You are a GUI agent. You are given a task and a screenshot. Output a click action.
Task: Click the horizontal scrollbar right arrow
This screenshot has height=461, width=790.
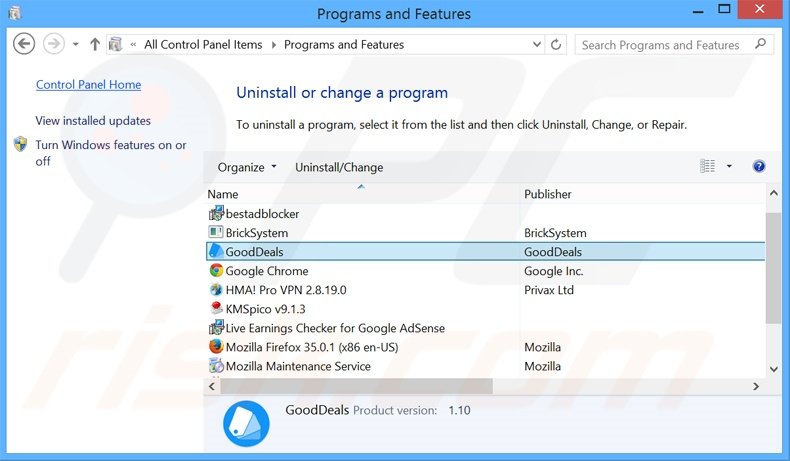coord(756,386)
